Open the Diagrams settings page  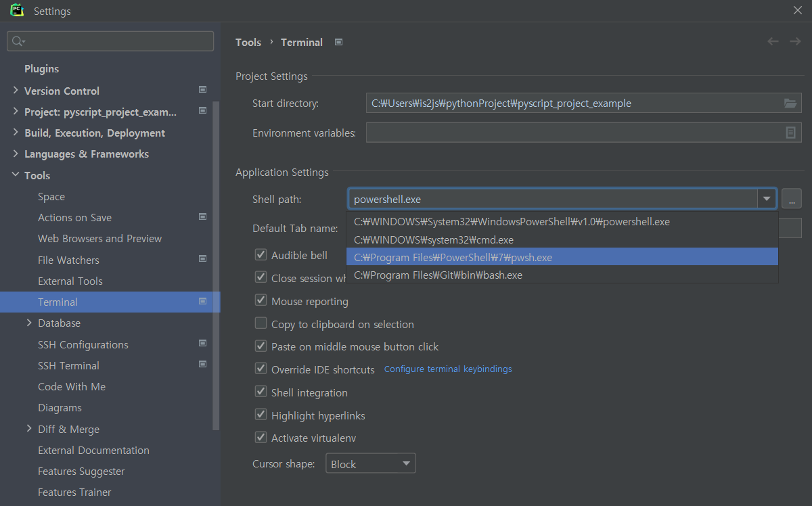point(60,408)
